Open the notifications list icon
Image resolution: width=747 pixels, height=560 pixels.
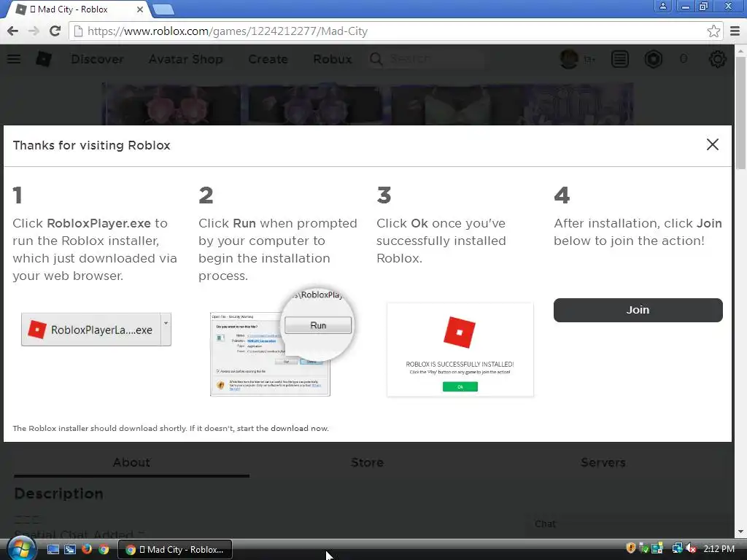(x=620, y=59)
